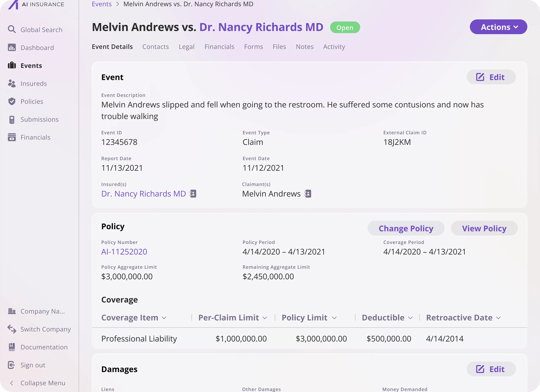
Task: Click the Event Date value 11/12/2021
Action: (x=263, y=168)
